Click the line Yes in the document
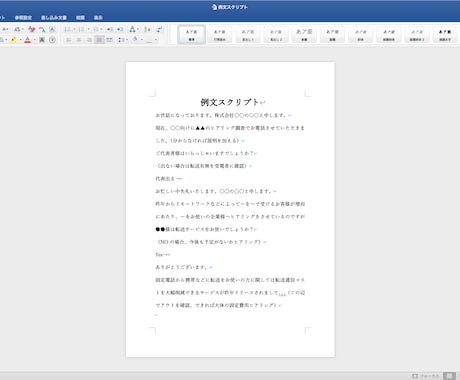Viewport: 460px width, 380px height. click(159, 255)
